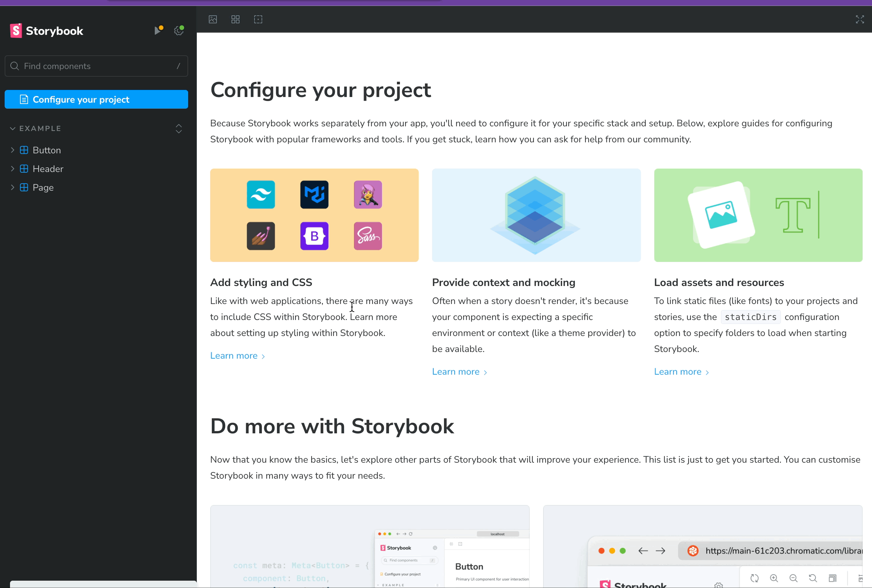Open the Storybook settings gear menu
This screenshot has height=588, width=872.
click(x=178, y=31)
